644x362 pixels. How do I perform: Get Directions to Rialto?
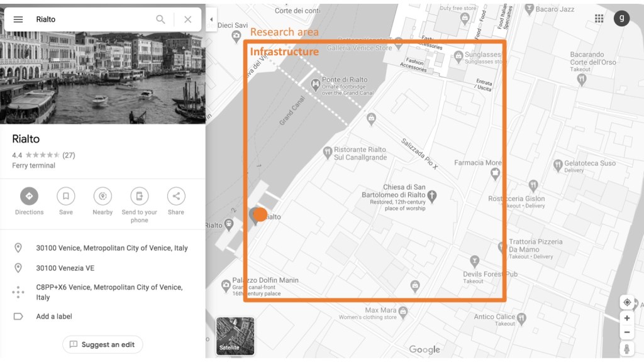coord(29,196)
